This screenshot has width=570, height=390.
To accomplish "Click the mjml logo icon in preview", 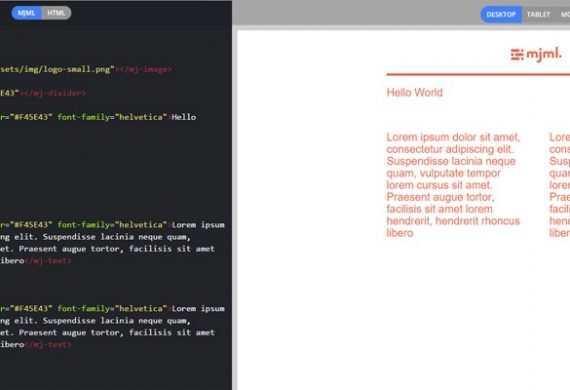I will click(x=517, y=55).
